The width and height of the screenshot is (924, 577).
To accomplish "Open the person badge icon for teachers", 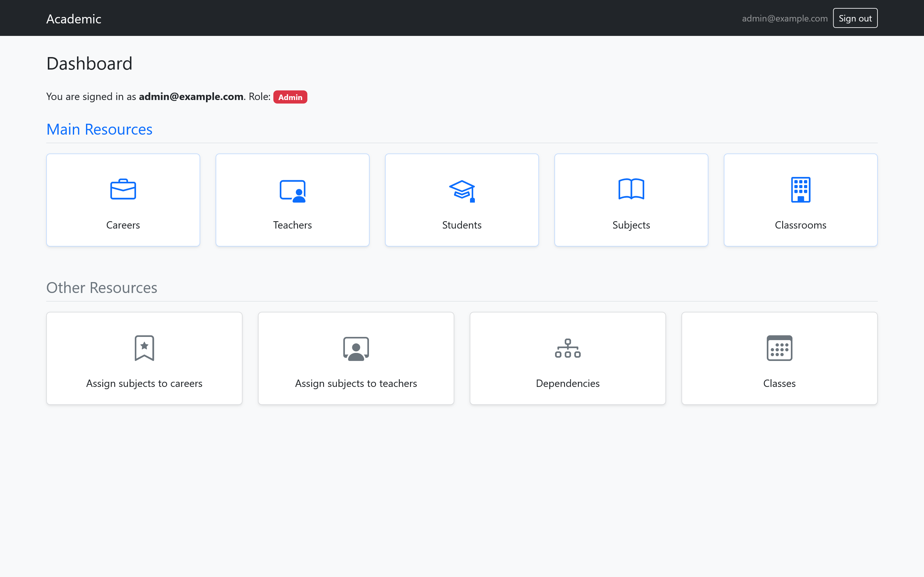I will click(x=356, y=348).
